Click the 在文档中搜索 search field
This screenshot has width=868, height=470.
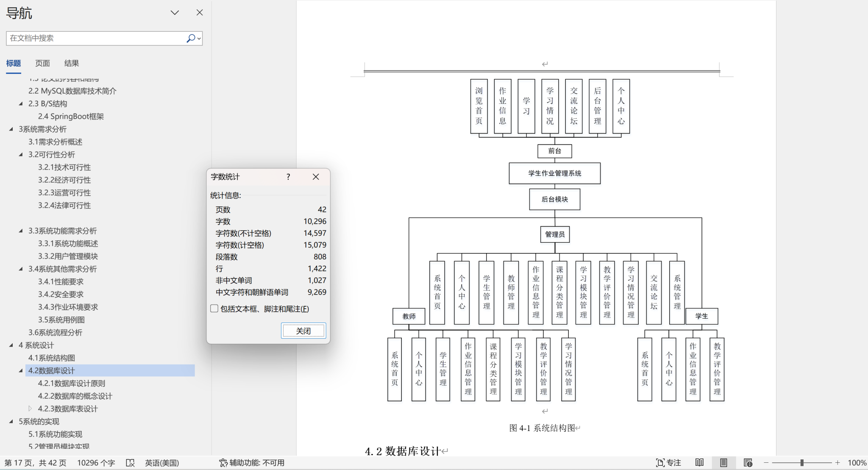[x=95, y=38]
